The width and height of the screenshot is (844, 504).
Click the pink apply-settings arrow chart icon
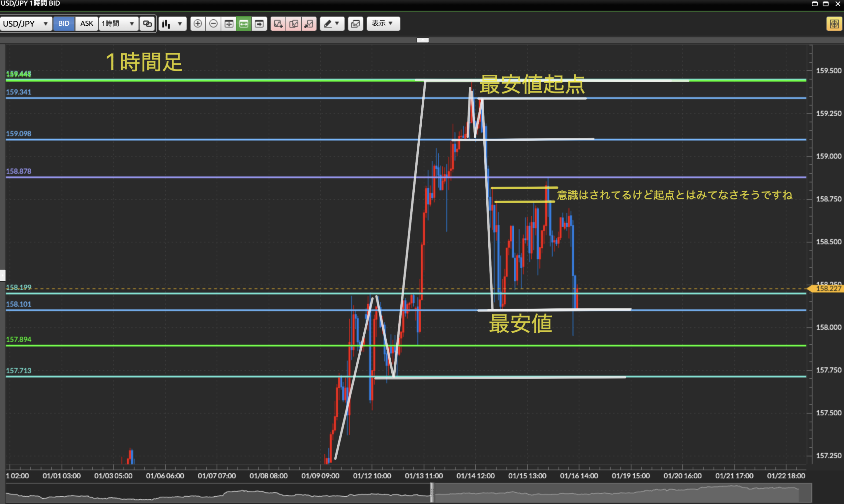coord(309,24)
